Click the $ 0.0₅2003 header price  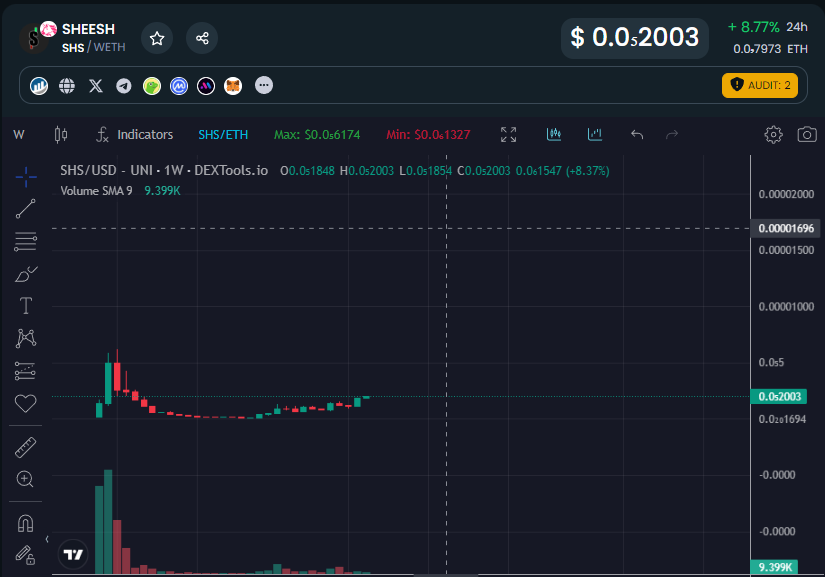click(635, 38)
